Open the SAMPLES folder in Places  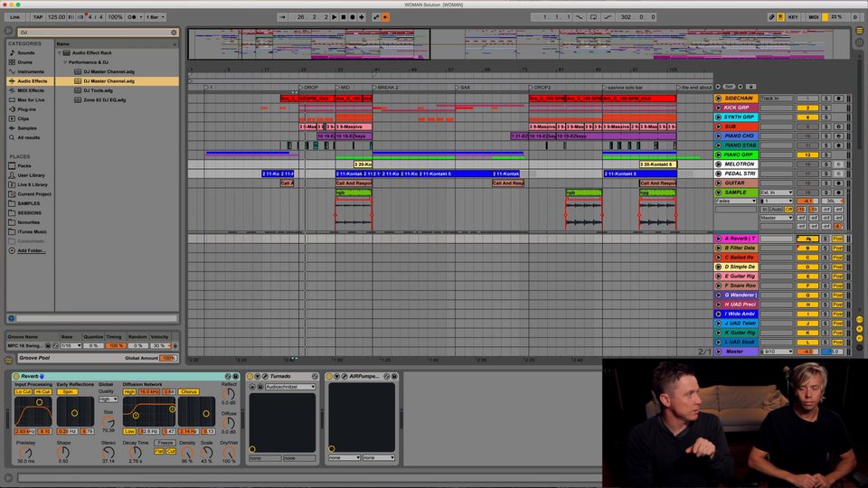28,203
